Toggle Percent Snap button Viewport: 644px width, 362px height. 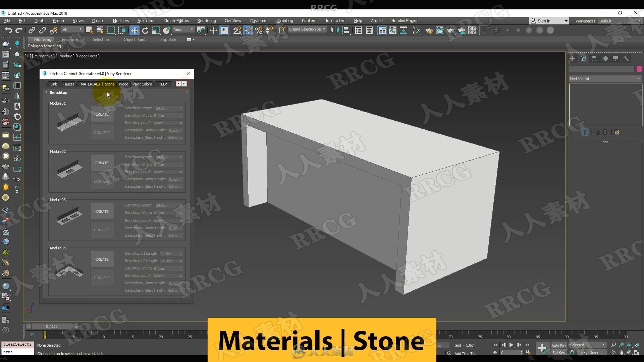click(259, 31)
